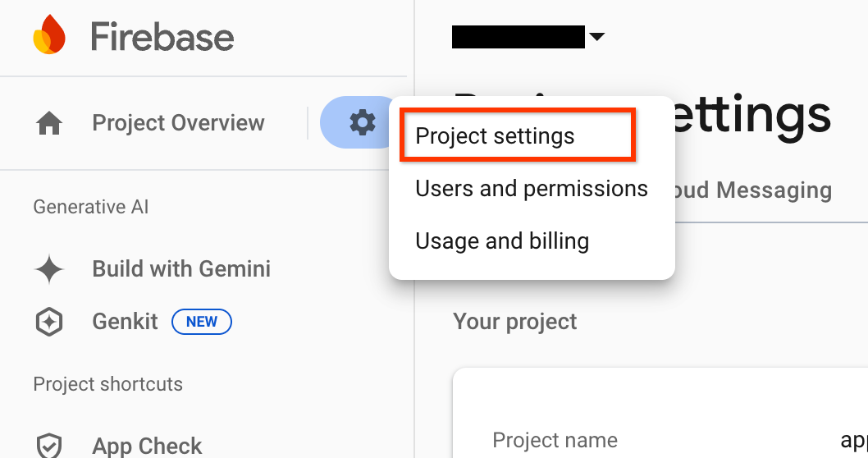The width and height of the screenshot is (868, 458).
Task: Click the Project name field row
Action: click(555, 441)
